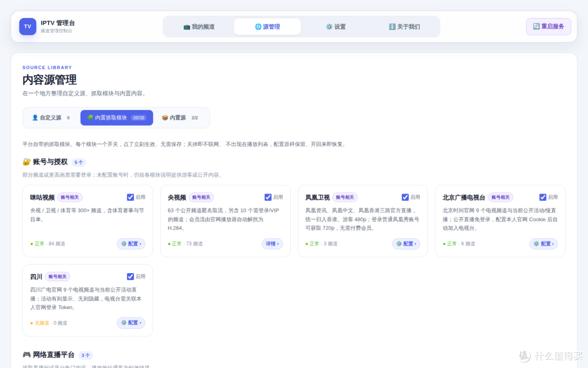Click the 北京广播电视台 card title
This screenshot has width=588, height=368.
464,197
